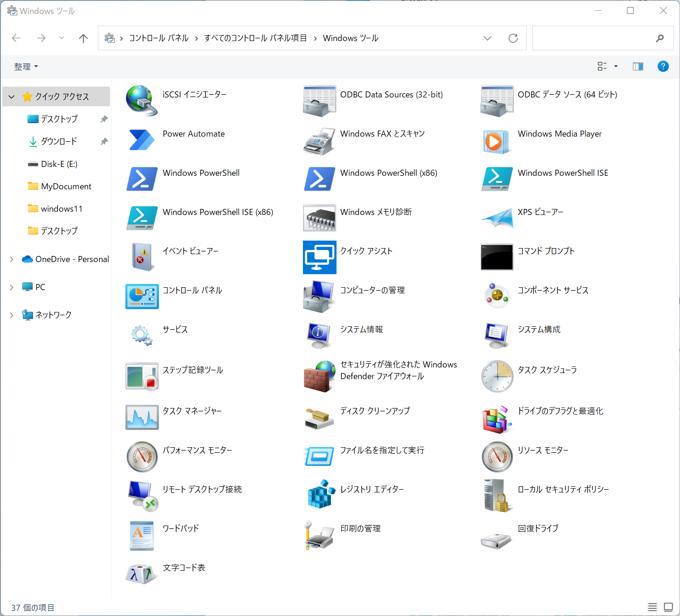Open the ステップ記録ツール icon
Viewport: 680px width, 616px height.
(x=142, y=376)
